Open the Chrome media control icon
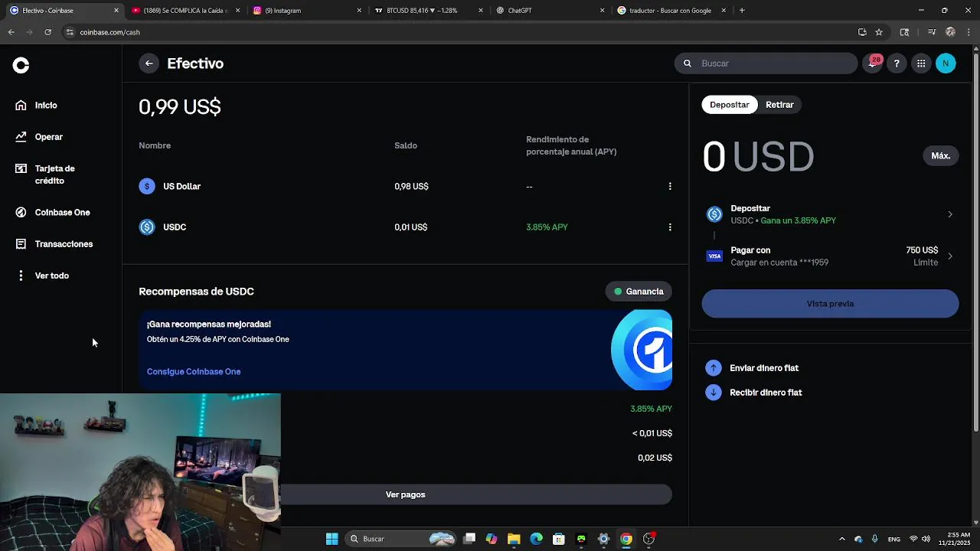 [932, 32]
